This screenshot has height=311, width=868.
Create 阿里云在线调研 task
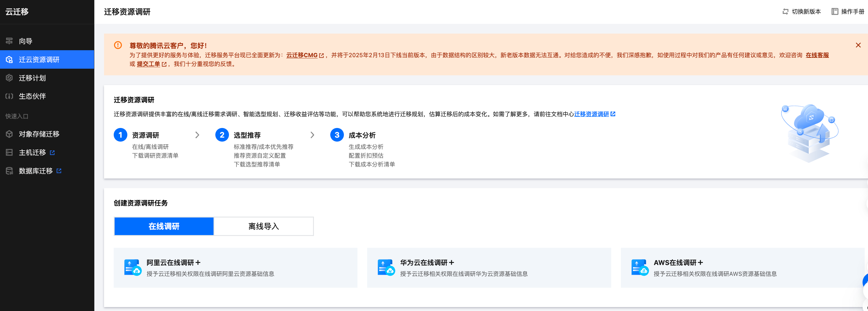(235, 267)
